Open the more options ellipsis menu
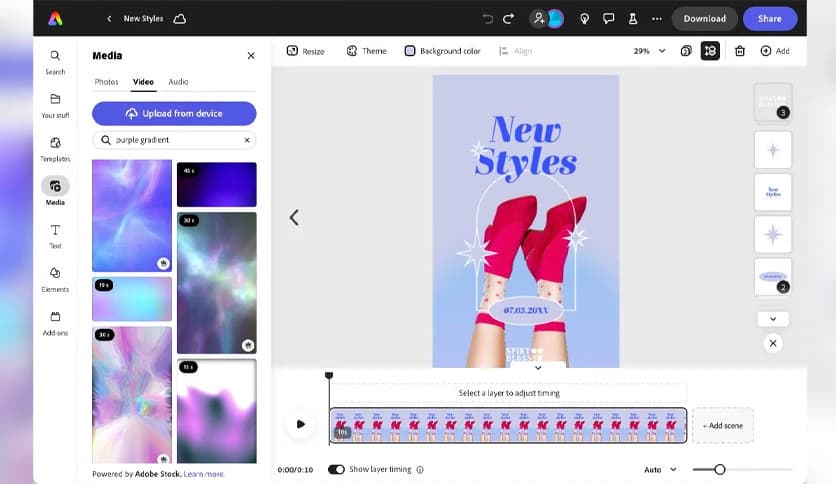Screen dimensions: 836x484 point(657,19)
